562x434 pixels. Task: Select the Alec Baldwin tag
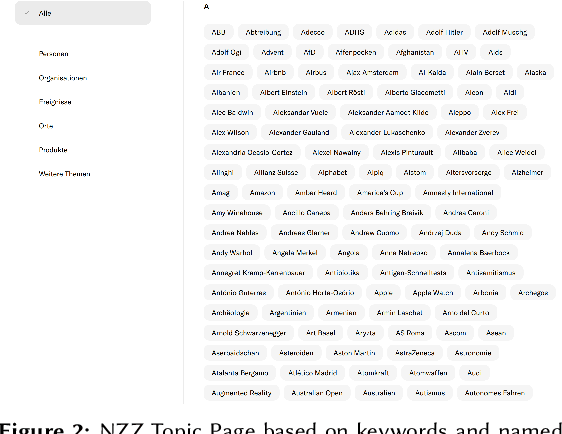232,113
